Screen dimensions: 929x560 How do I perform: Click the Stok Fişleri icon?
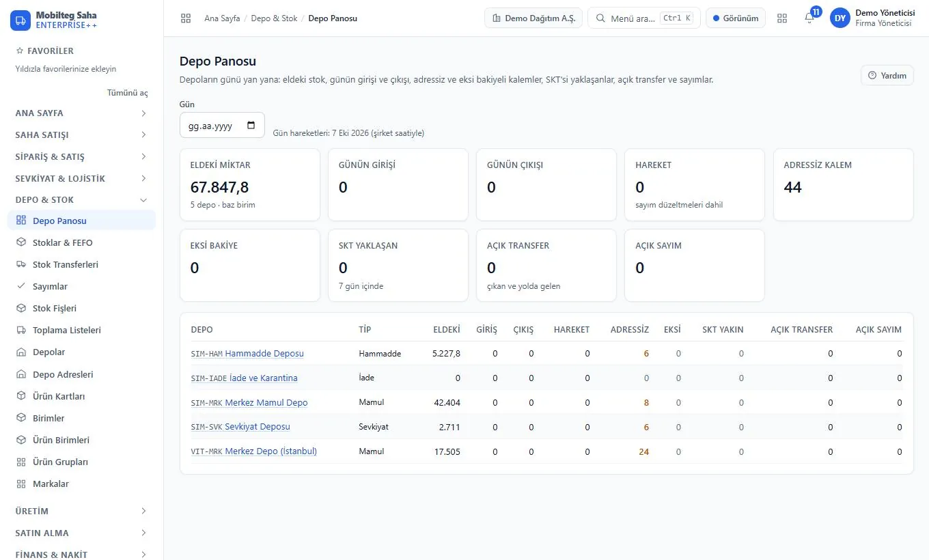tap(20, 308)
